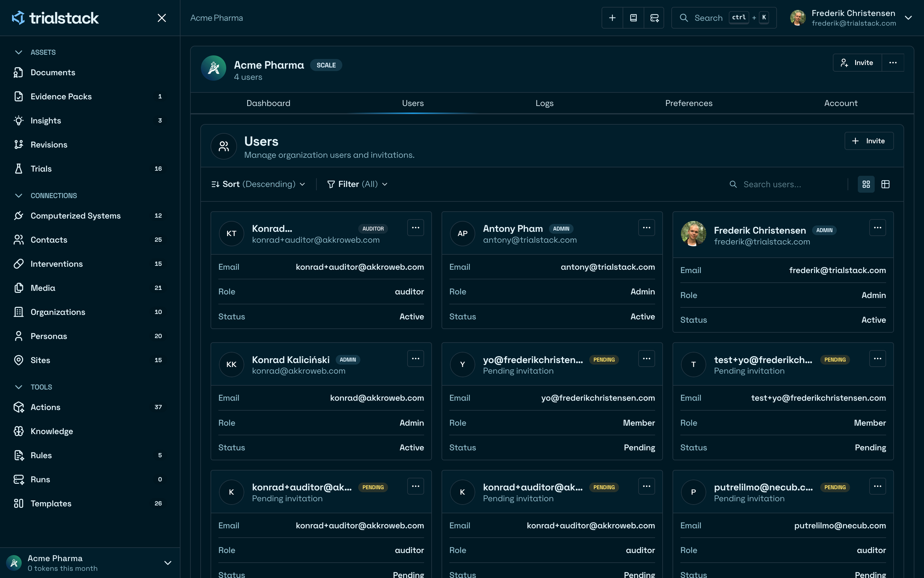The height and width of the screenshot is (578, 924).
Task: Open Personas in the sidebar
Action: click(90, 336)
